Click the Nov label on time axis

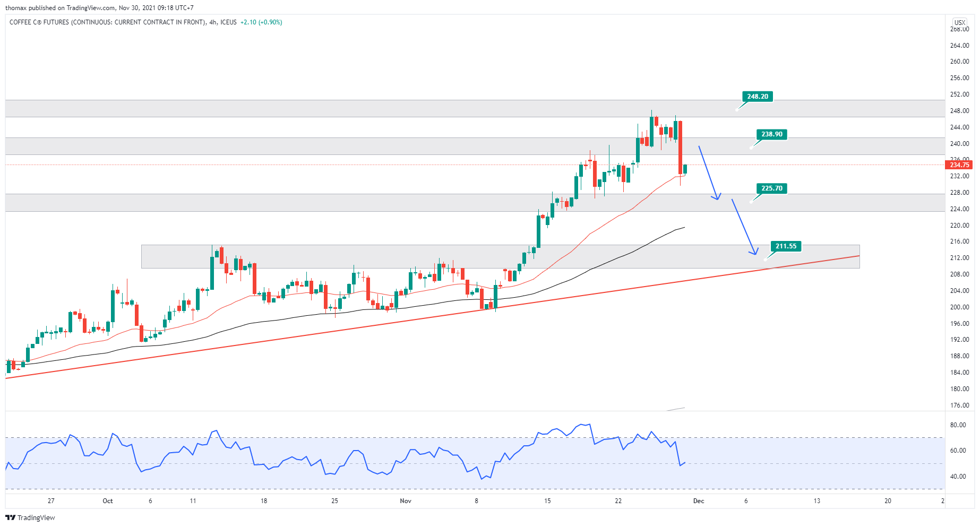tap(406, 501)
